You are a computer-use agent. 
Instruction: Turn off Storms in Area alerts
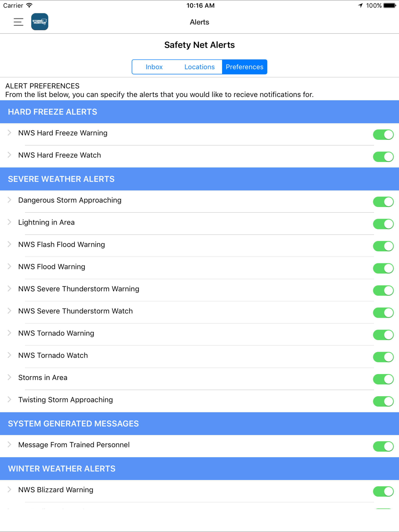[383, 379]
